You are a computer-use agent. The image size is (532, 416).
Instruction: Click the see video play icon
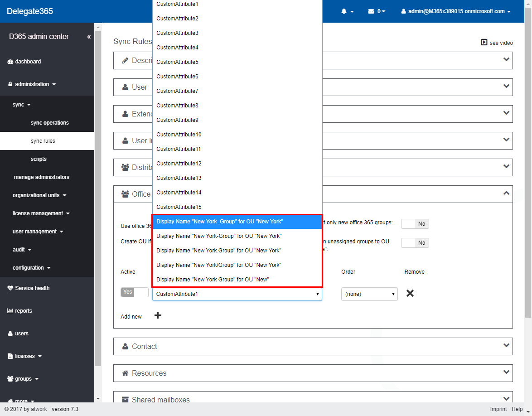484,43
